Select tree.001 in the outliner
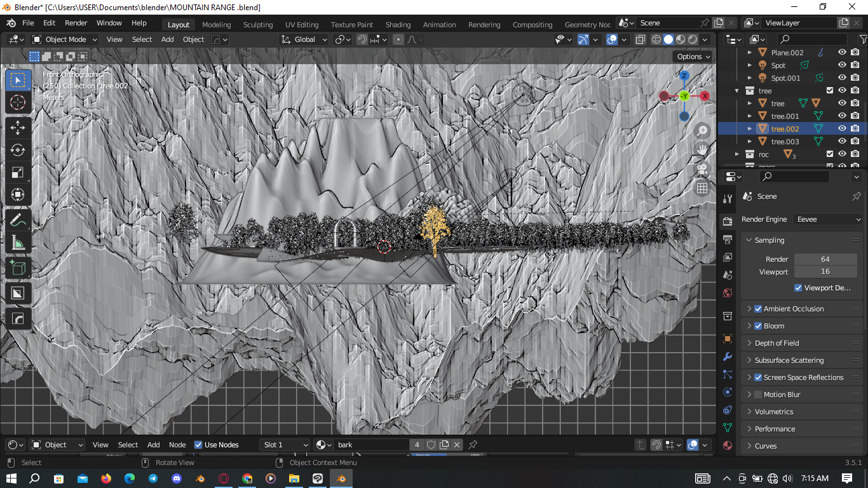The width and height of the screenshot is (868, 488). [785, 116]
